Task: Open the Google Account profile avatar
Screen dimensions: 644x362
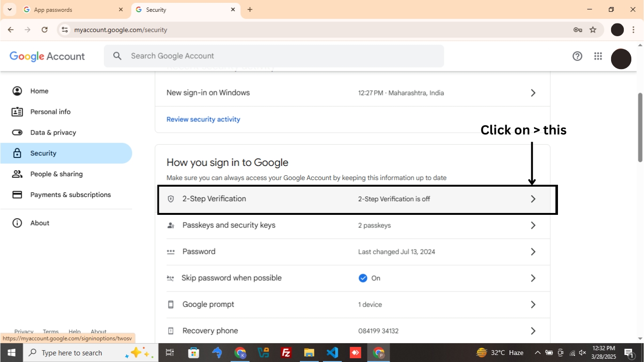Action: pos(621,59)
